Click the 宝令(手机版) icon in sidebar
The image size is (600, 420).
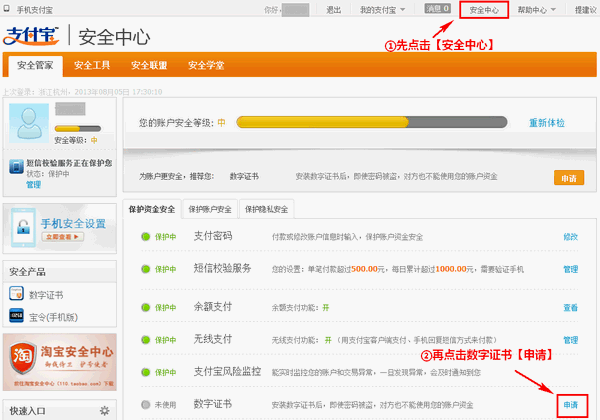(16, 315)
